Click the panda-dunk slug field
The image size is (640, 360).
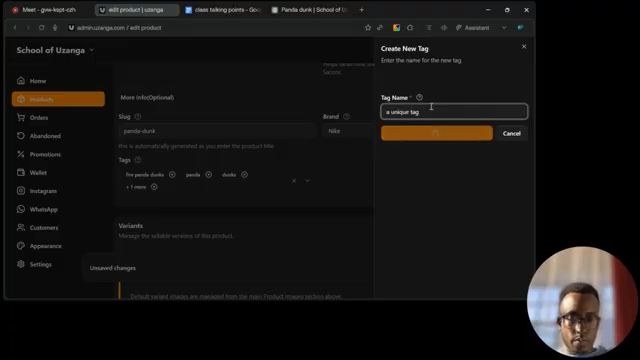[217, 131]
